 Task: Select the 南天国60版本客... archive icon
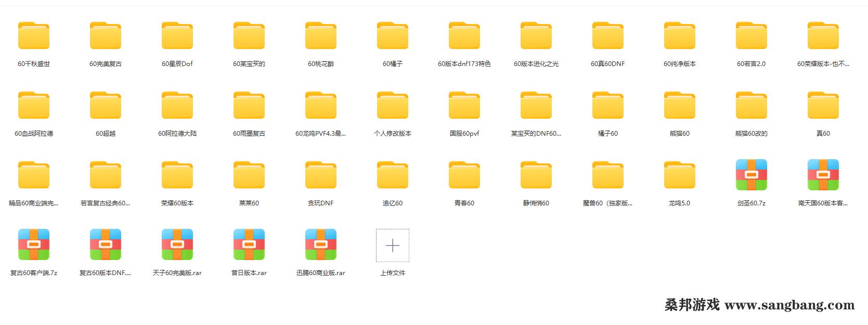[x=823, y=175]
